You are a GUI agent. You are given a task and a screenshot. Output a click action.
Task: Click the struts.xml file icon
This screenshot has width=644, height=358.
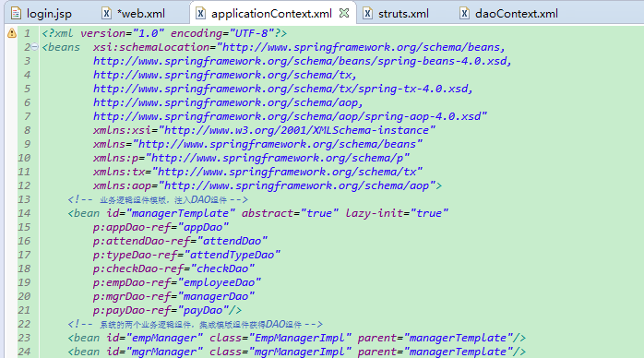click(367, 14)
